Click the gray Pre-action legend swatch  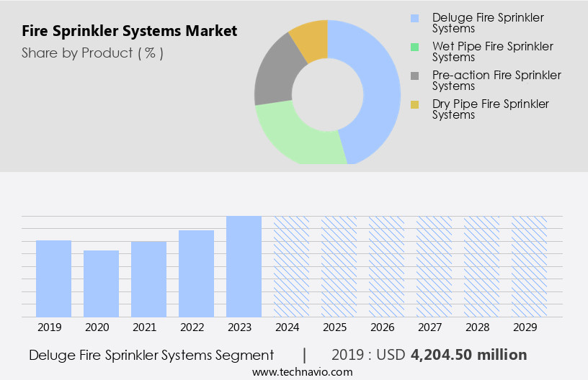[414, 76]
